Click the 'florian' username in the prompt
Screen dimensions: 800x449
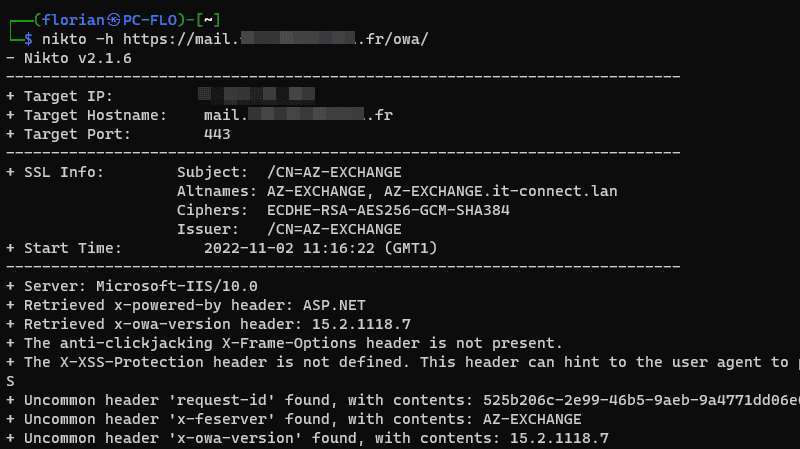click(73, 20)
